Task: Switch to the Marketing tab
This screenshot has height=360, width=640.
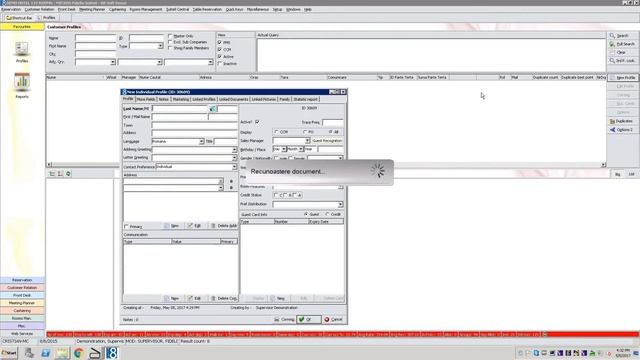Action: tap(180, 99)
